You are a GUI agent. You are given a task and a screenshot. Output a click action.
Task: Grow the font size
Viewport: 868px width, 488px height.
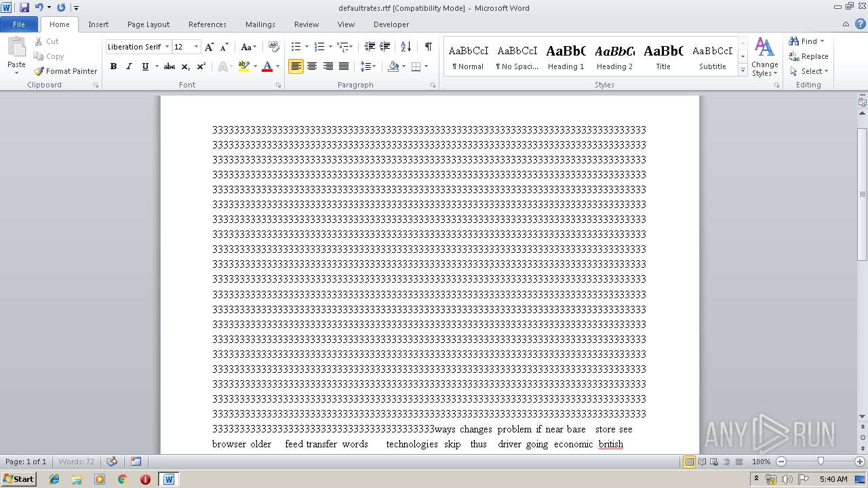pyautogui.click(x=210, y=47)
